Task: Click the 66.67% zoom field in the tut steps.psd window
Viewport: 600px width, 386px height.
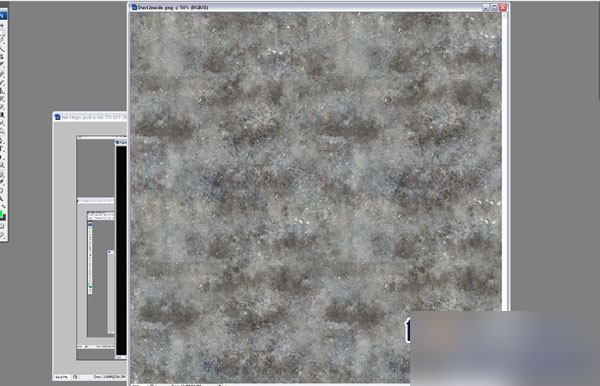Action: click(62, 377)
